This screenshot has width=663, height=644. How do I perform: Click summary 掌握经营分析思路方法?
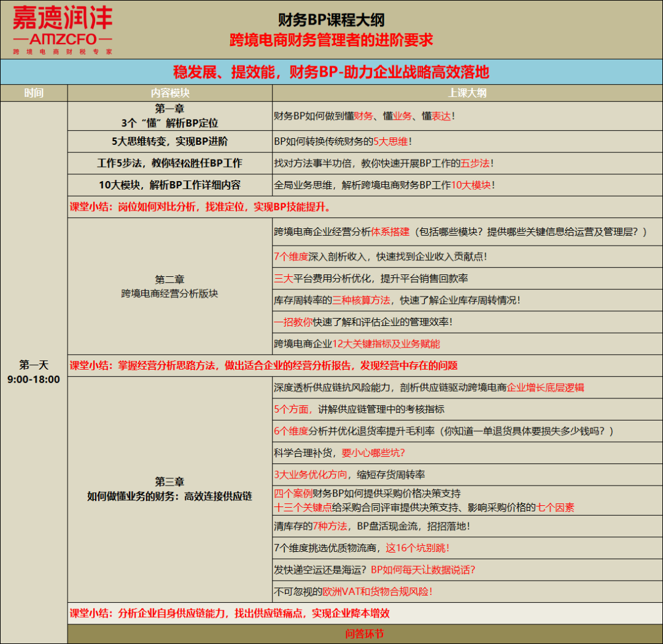pyautogui.click(x=365, y=366)
